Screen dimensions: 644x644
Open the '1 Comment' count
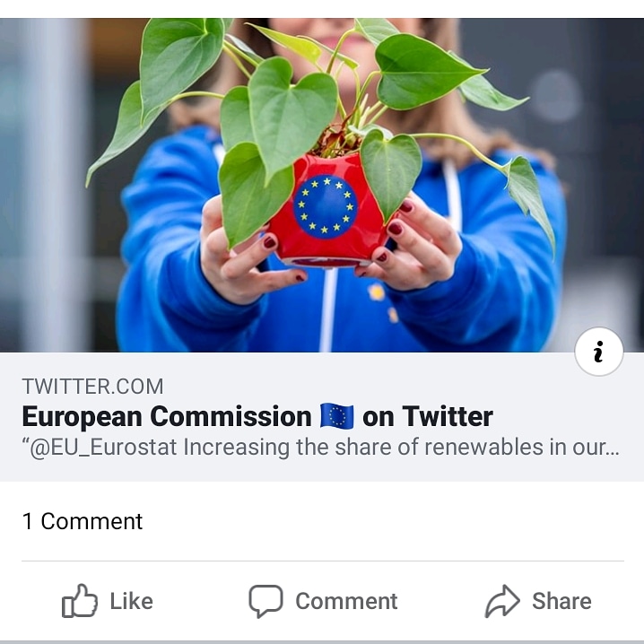point(83,521)
